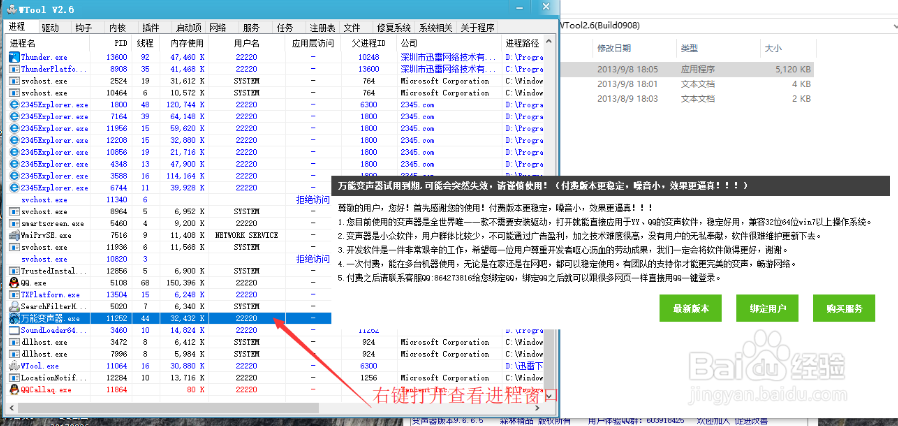Click the 150,396 K memory value
898x426 pixels.
184,283
